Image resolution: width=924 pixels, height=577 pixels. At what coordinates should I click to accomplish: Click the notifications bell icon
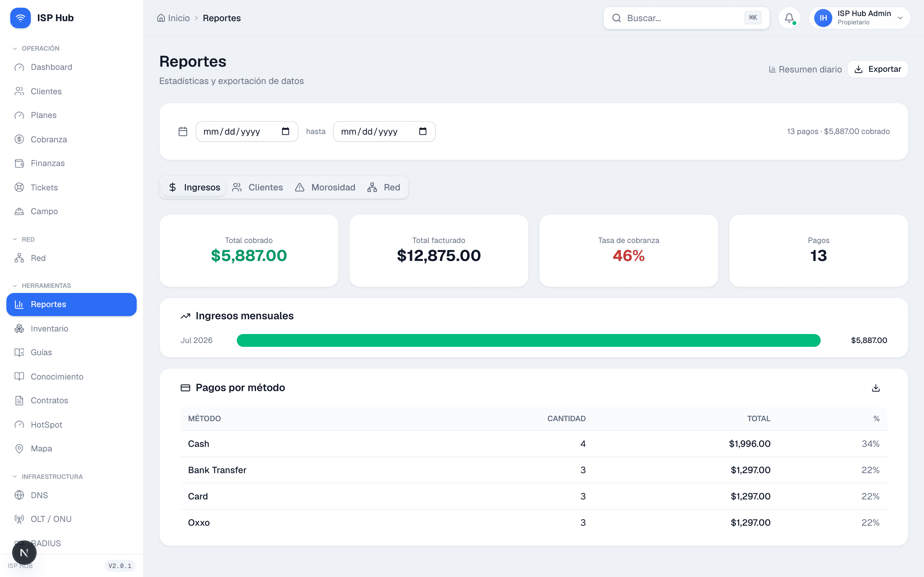coord(789,18)
